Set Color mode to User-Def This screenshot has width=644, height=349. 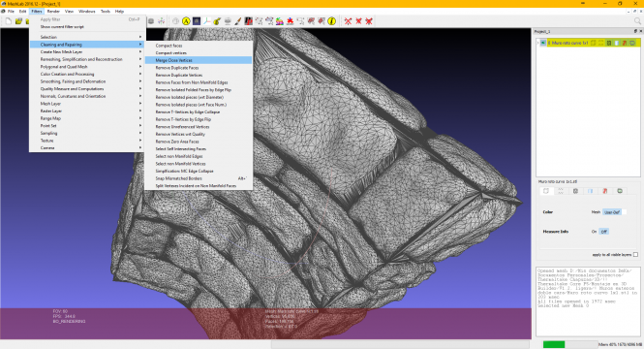[x=611, y=212]
